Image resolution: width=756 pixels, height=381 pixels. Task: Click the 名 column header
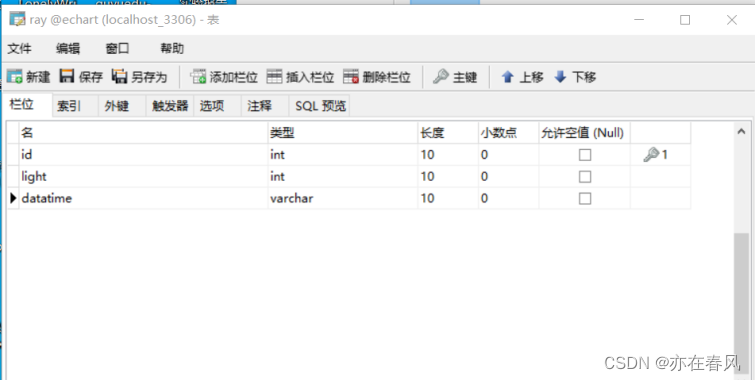tap(143, 133)
